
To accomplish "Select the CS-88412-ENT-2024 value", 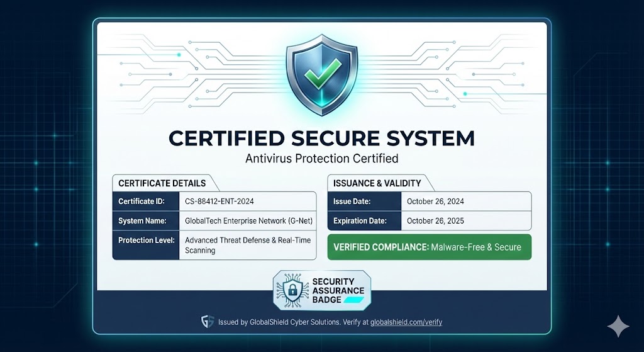I will point(219,202).
